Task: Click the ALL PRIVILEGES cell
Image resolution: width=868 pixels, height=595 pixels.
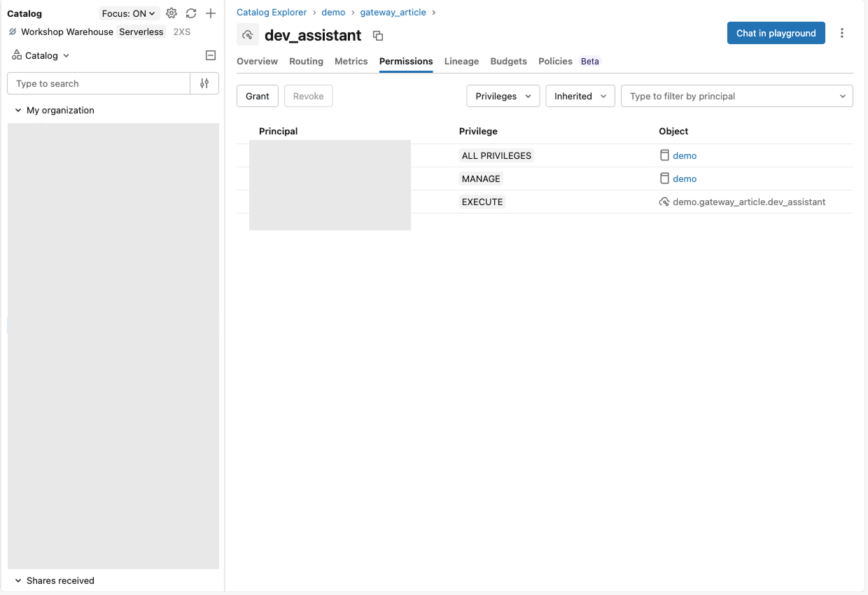Action: pos(496,155)
